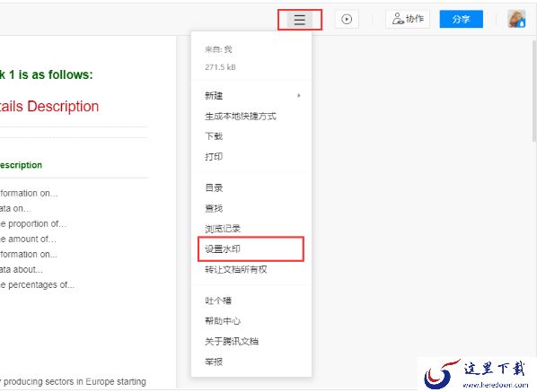Click '271.5 kB' file size text
This screenshot has width=537, height=392.
pyautogui.click(x=220, y=67)
